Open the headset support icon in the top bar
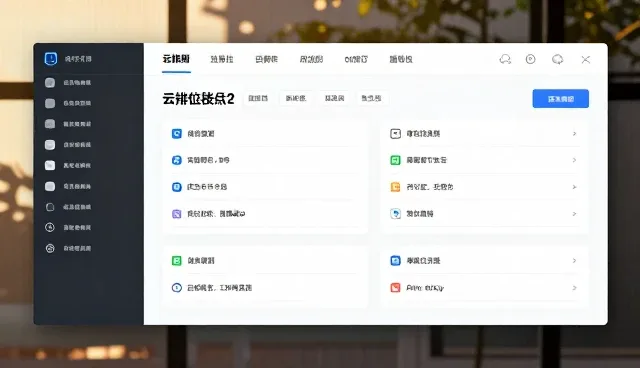The image size is (640, 368). pyautogui.click(x=505, y=60)
